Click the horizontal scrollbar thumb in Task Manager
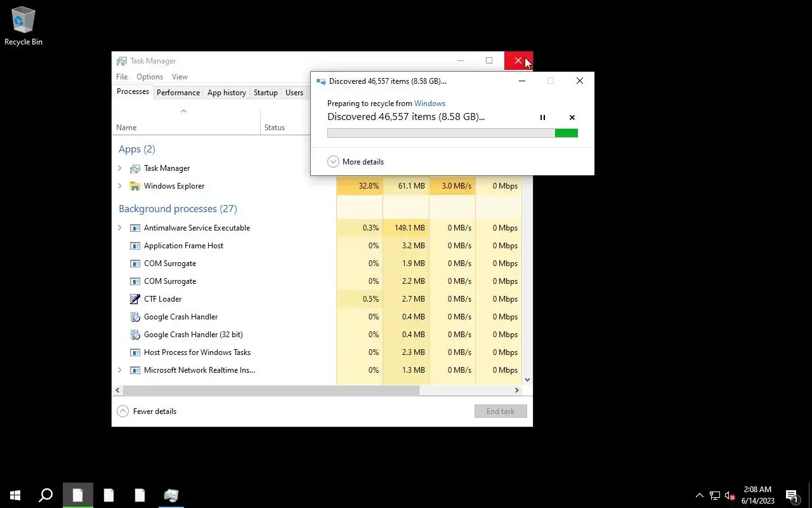The width and height of the screenshot is (812, 508). click(271, 391)
